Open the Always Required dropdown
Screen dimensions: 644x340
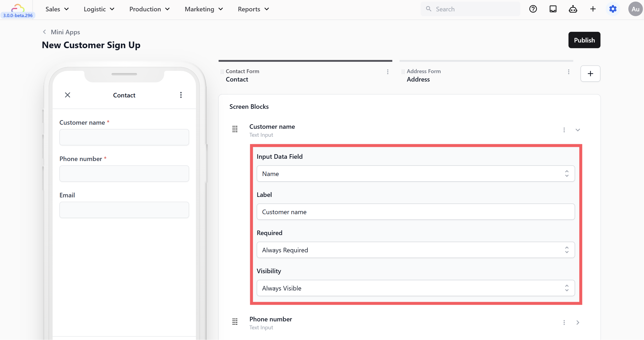[x=415, y=250]
